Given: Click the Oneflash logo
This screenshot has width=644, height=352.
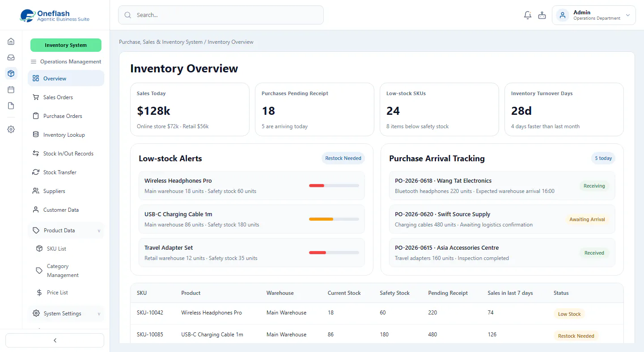Looking at the screenshot, I should point(55,16).
